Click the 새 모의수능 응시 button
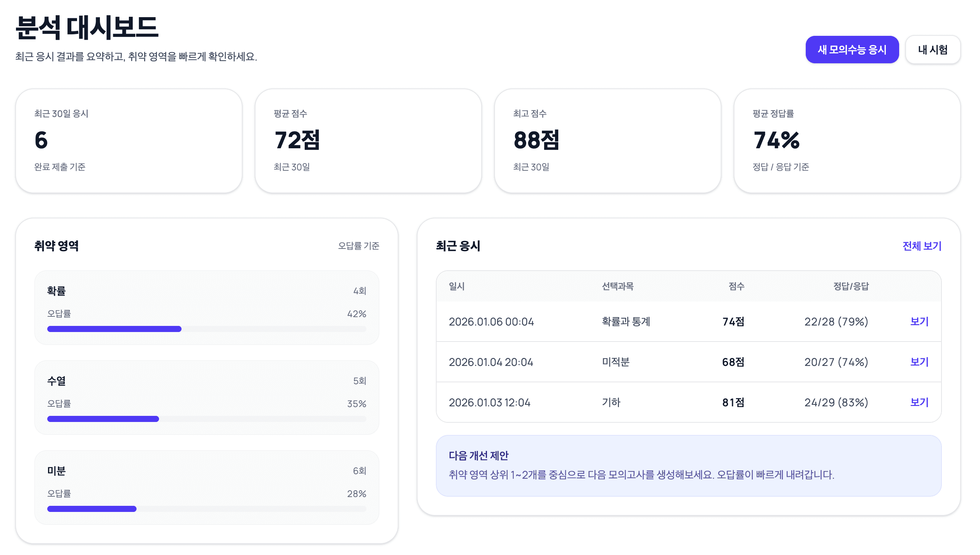The image size is (980, 555). pyautogui.click(x=853, y=49)
